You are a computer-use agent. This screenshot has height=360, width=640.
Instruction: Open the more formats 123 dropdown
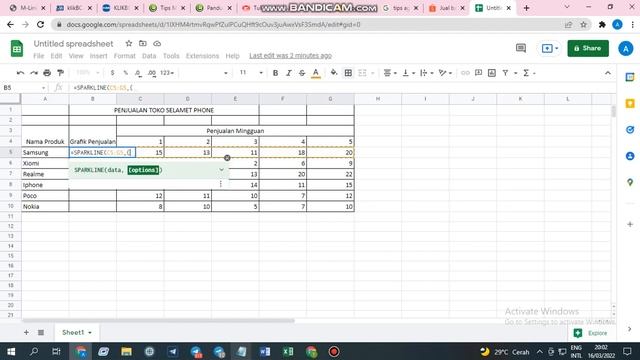tap(167, 73)
